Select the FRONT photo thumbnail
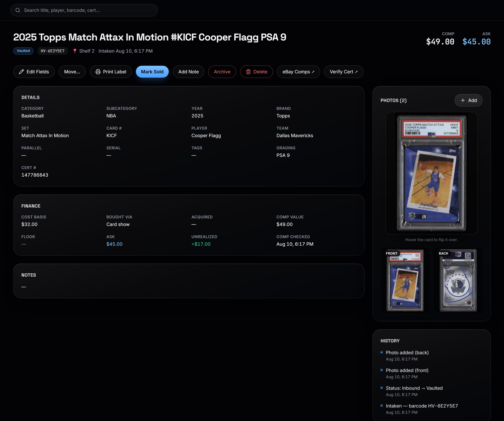This screenshot has height=421, width=504. [x=405, y=280]
